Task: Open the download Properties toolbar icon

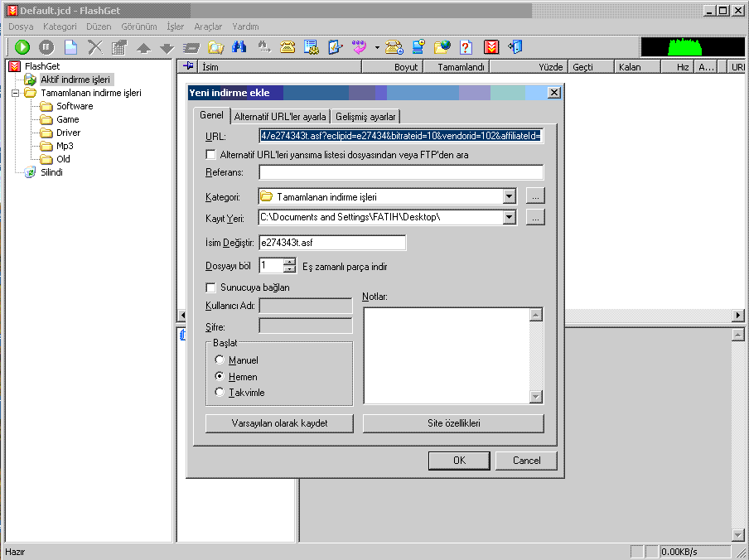Action: coord(119,46)
